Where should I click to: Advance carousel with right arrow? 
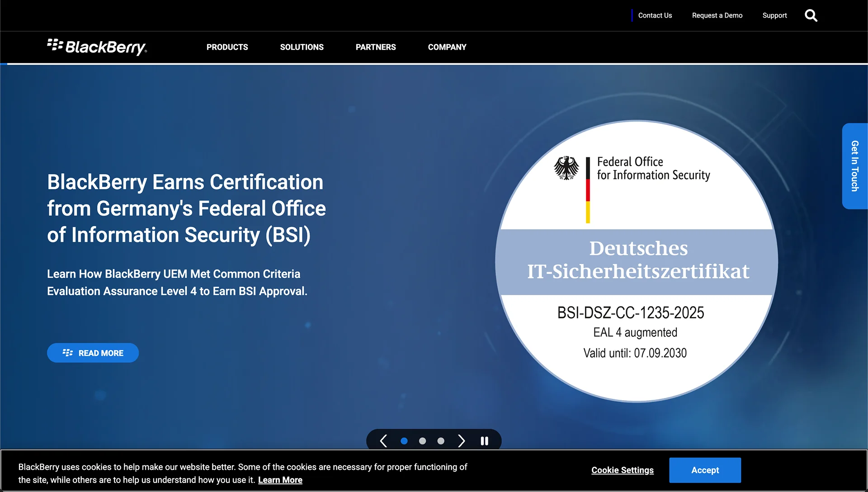462,440
